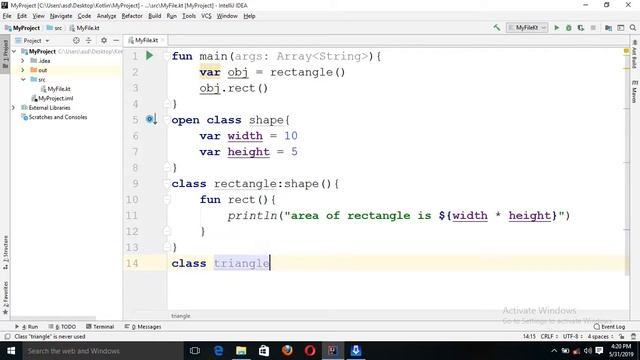640x360 pixels.
Task: Open the Structure side tool window
Action: pyautogui.click(x=5, y=253)
